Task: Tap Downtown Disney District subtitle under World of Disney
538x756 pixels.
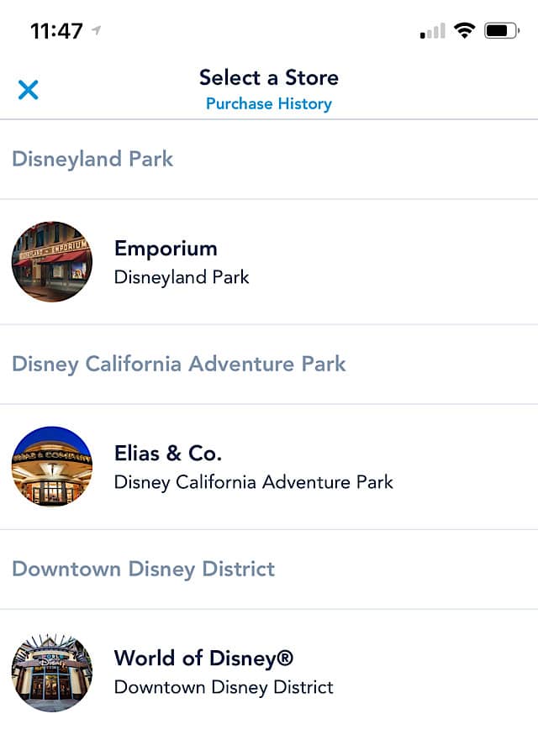Action: (x=224, y=687)
